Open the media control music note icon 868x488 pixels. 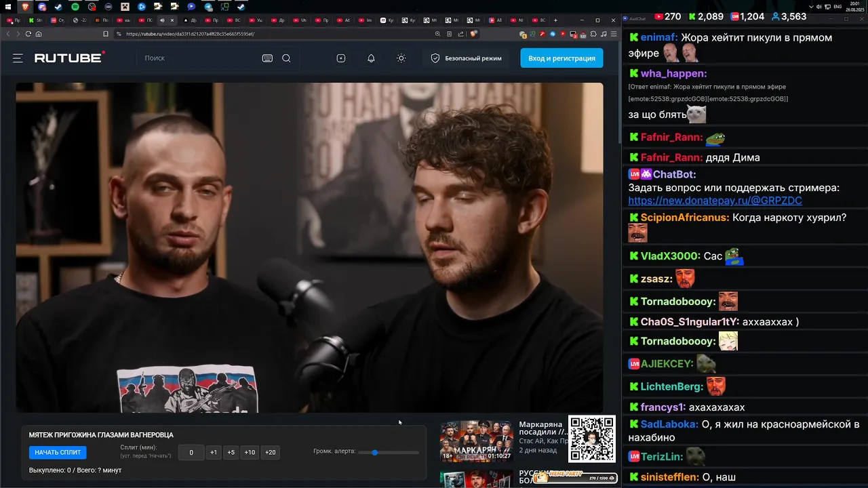604,34
